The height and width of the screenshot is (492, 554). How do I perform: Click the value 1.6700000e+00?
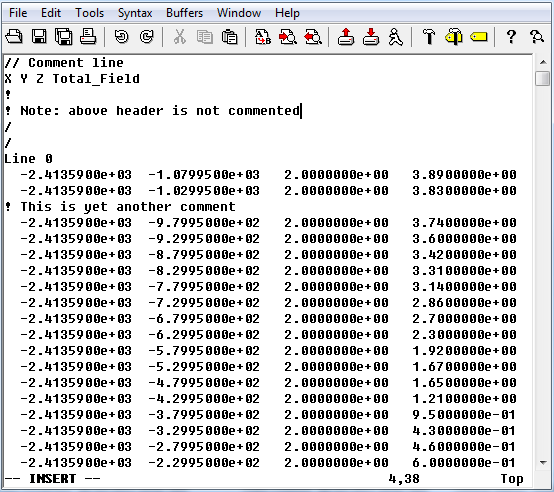coord(465,367)
